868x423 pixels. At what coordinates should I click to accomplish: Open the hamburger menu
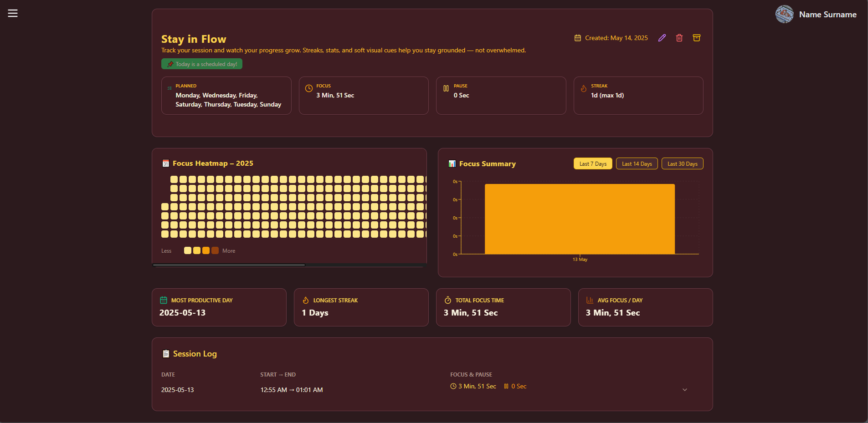[13, 13]
